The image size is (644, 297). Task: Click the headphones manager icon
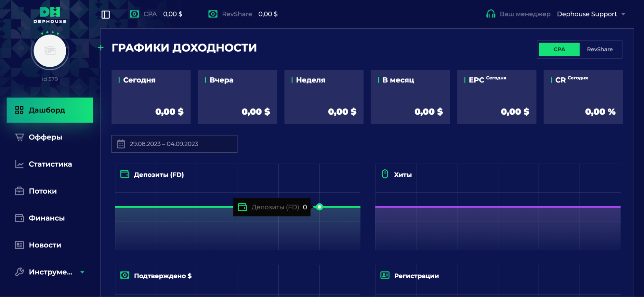click(491, 14)
